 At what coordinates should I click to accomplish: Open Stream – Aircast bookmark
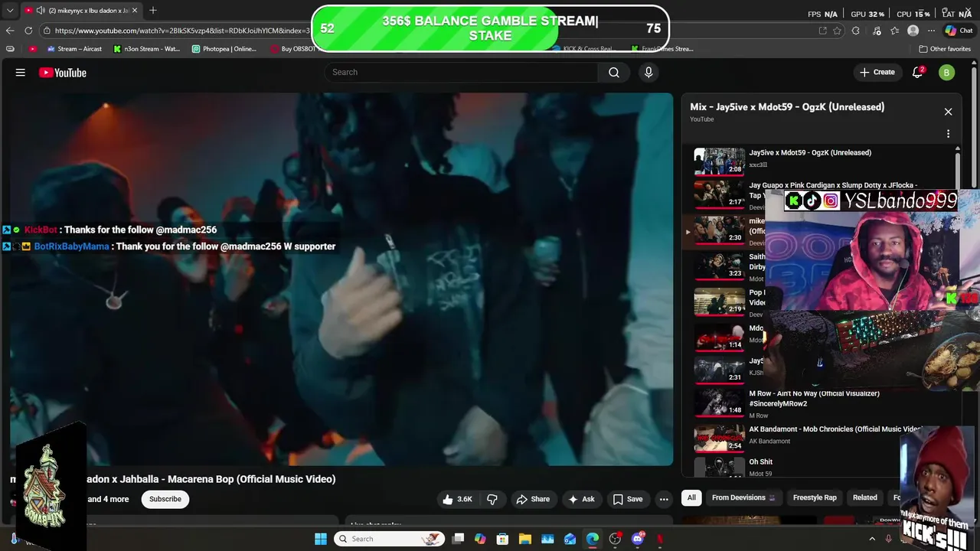click(x=74, y=49)
